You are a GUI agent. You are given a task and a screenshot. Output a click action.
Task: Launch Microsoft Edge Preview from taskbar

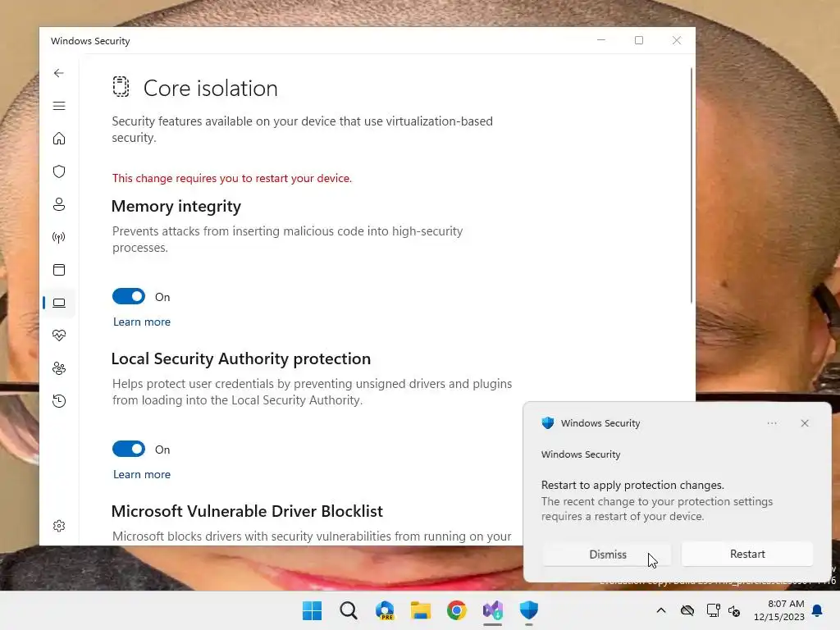pos(385,610)
